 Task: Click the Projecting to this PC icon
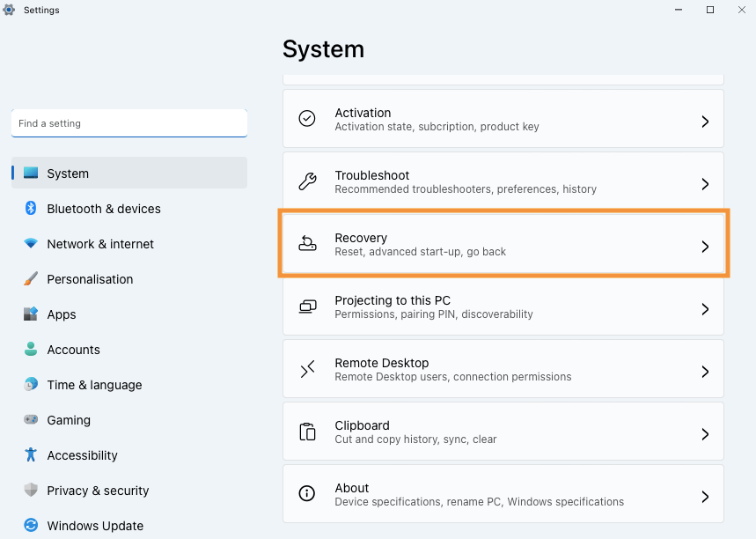point(307,306)
